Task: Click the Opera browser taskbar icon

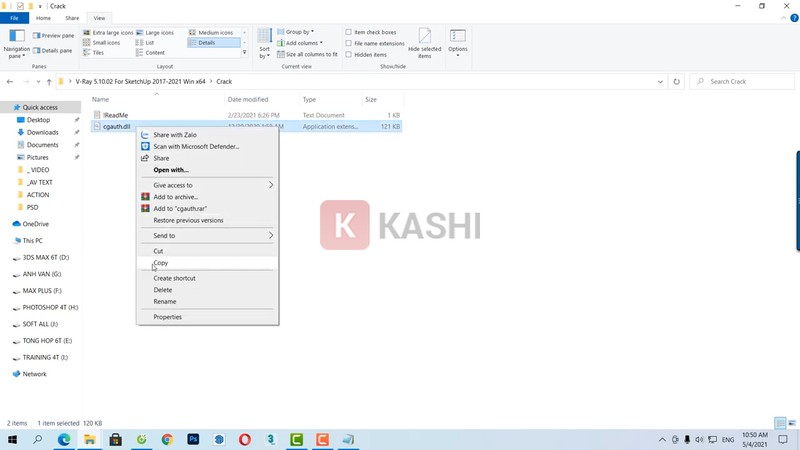Action: (245, 439)
